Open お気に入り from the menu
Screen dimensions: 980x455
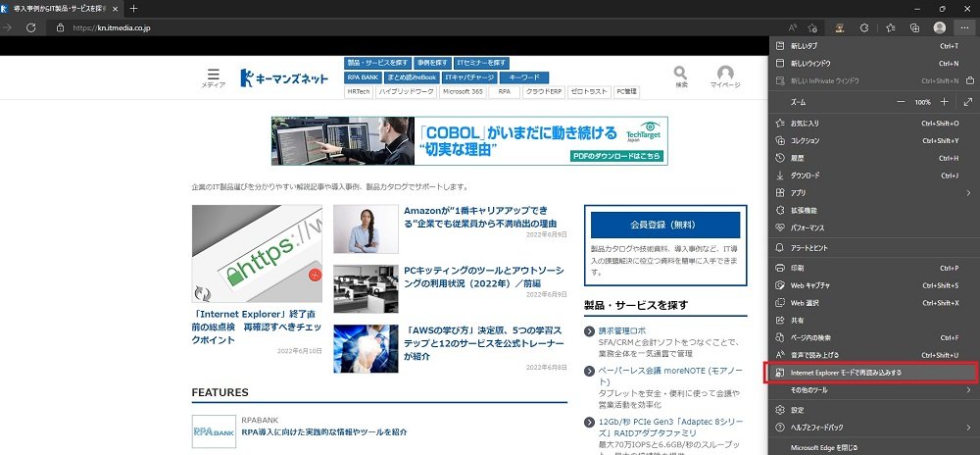click(x=874, y=124)
